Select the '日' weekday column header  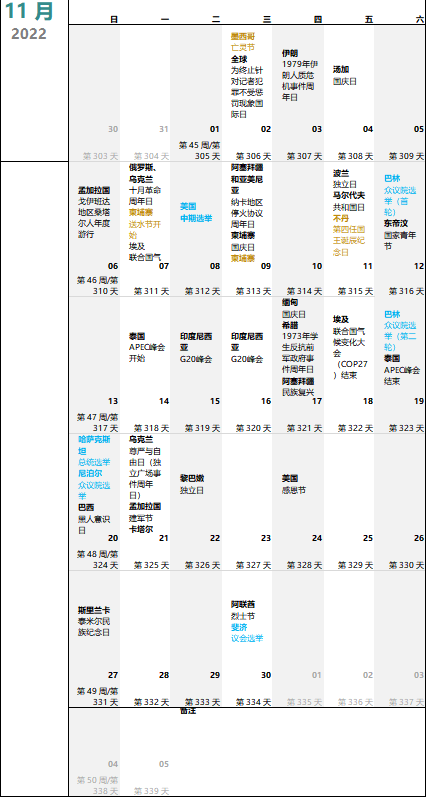[x=115, y=20]
